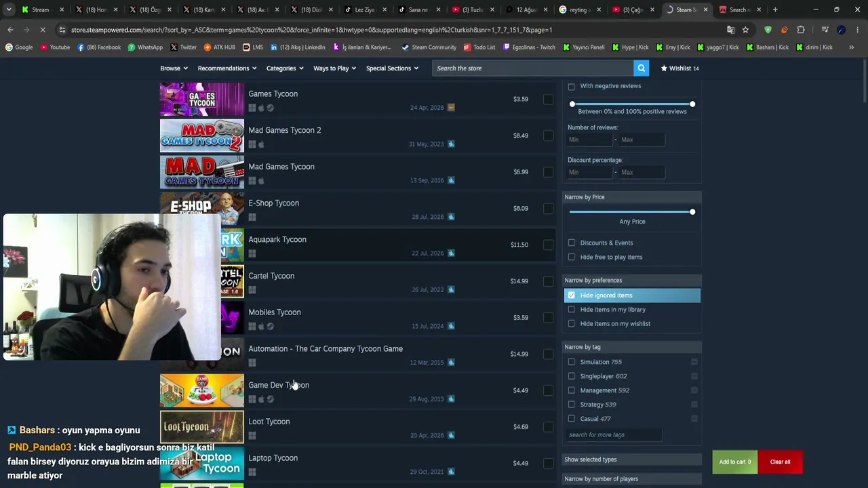
Task: Click the red Clear all button
Action: tap(780, 462)
